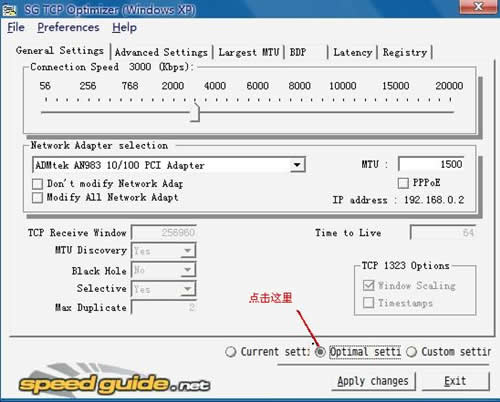Click the TCP 1323 Options group label

pyautogui.click(x=406, y=266)
